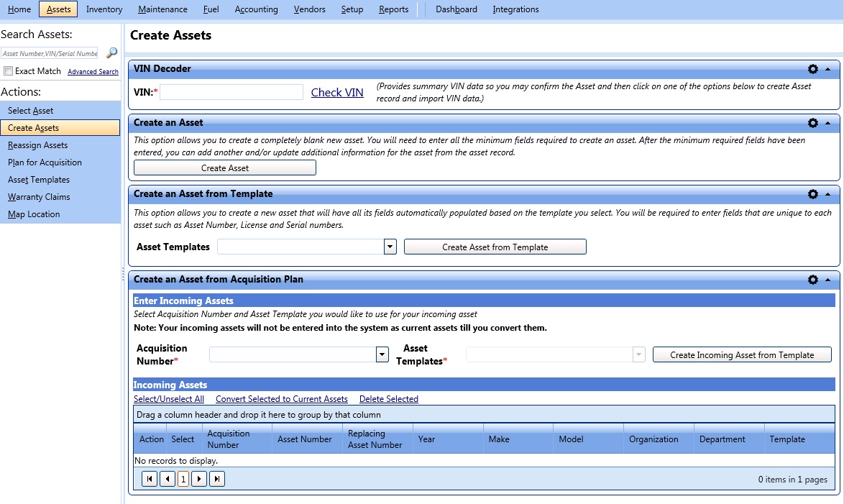Open Create an Asset panel gear settings
This screenshot has height=504, width=844.
813,123
